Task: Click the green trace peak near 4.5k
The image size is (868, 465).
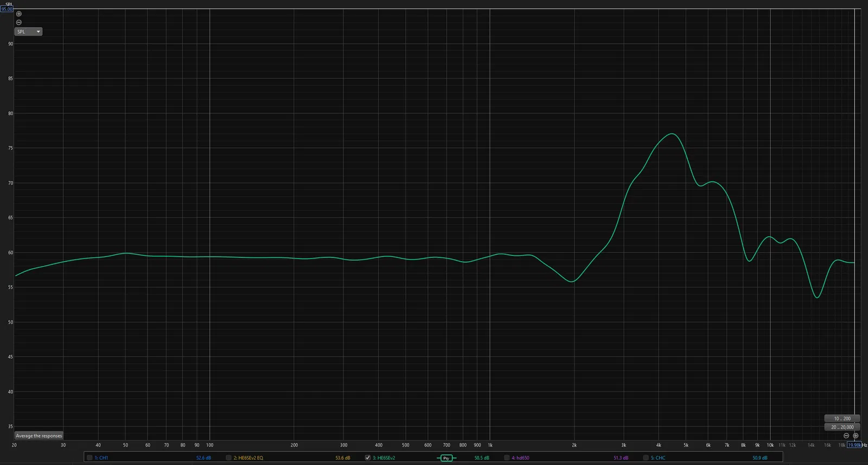Action: pyautogui.click(x=672, y=134)
